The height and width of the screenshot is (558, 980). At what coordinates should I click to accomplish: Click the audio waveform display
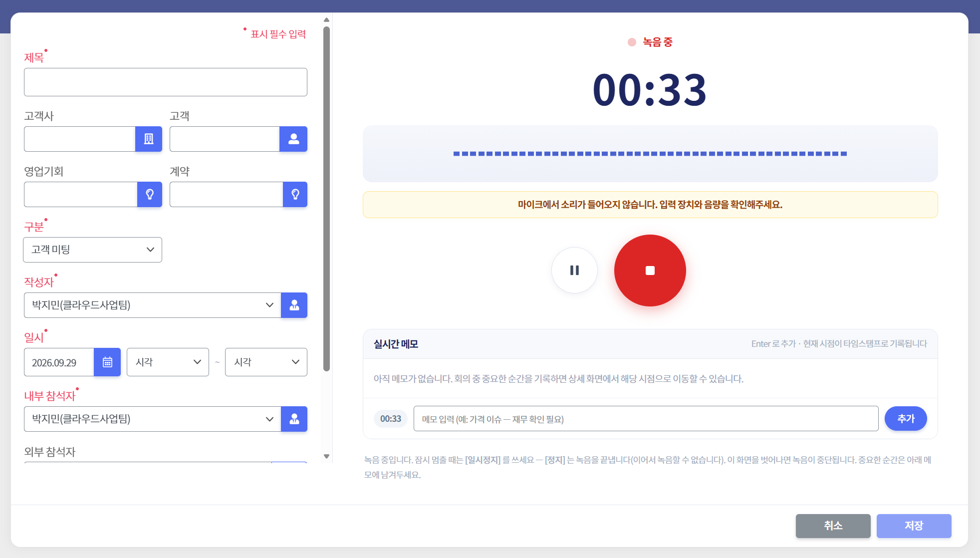[x=650, y=154]
